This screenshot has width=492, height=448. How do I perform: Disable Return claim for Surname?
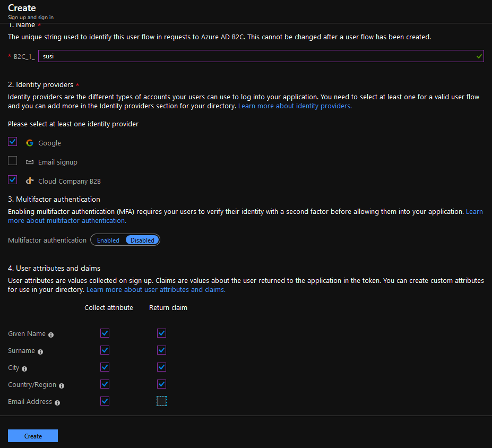tap(161, 350)
